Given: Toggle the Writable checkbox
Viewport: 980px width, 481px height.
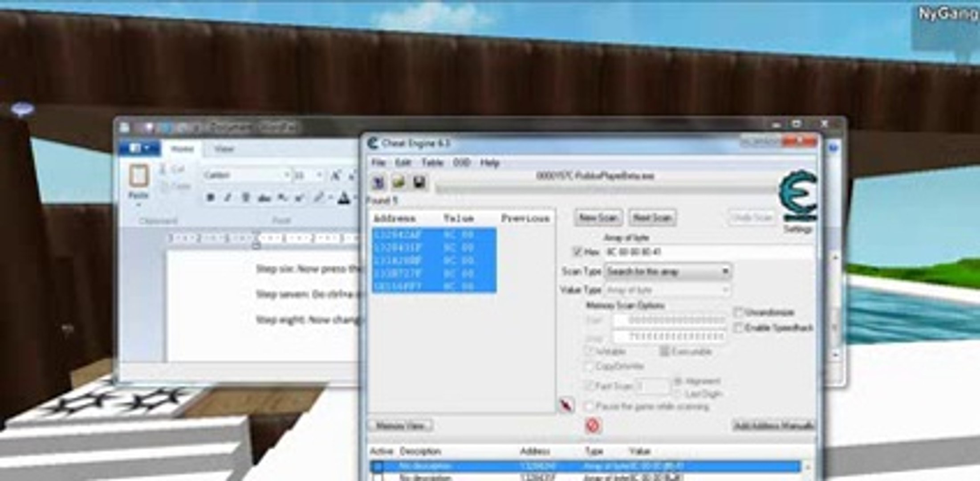Looking at the screenshot, I should (589, 351).
